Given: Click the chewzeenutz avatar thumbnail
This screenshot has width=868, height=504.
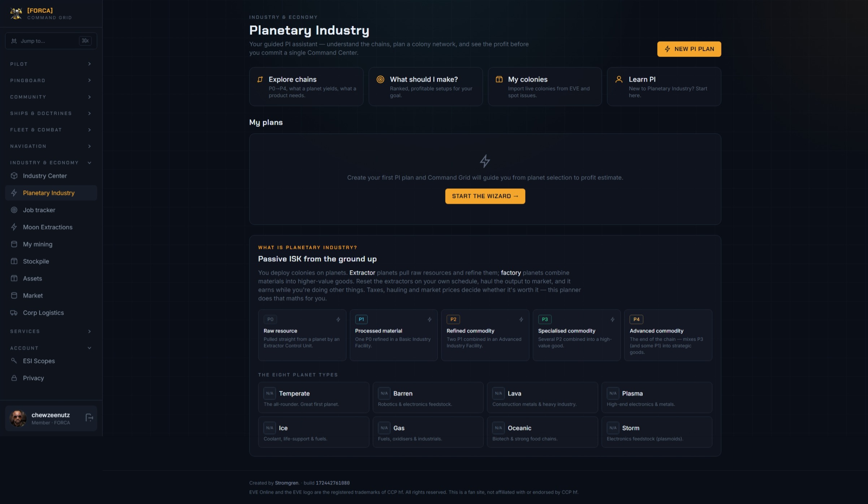Looking at the screenshot, I should (18, 418).
